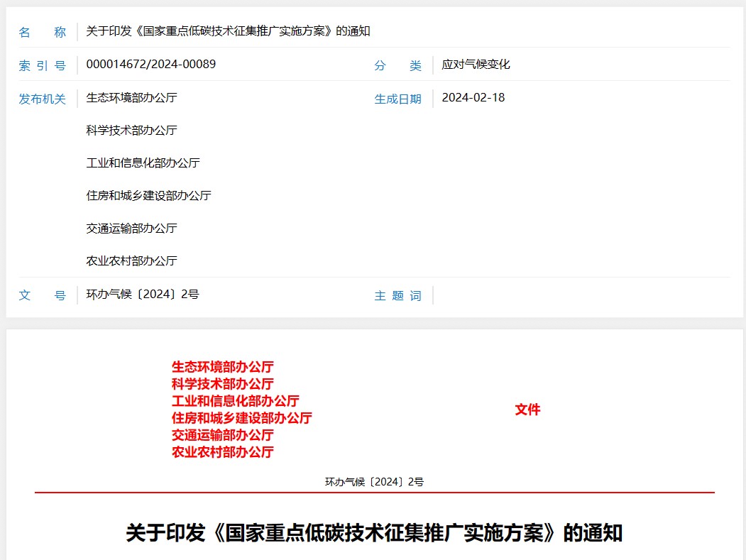Click red 生态环境部办公厅 in the document header
The image size is (746, 560).
tap(222, 367)
